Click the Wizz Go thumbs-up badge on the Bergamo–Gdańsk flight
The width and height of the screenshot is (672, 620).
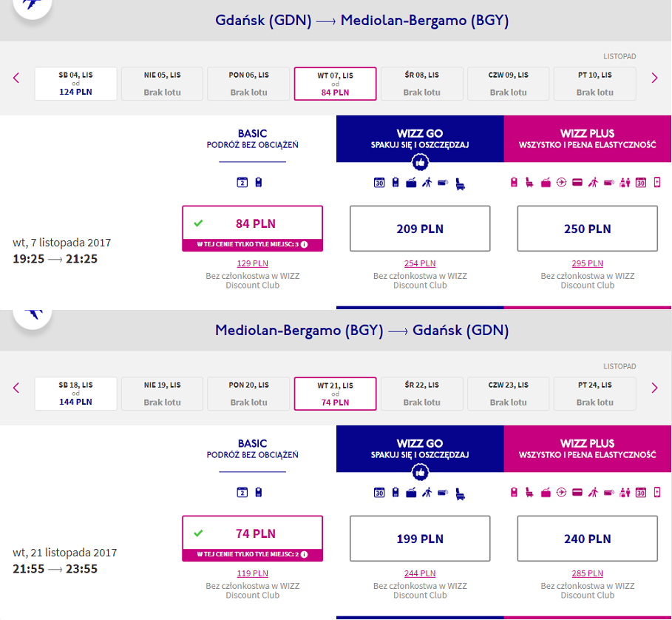click(420, 473)
